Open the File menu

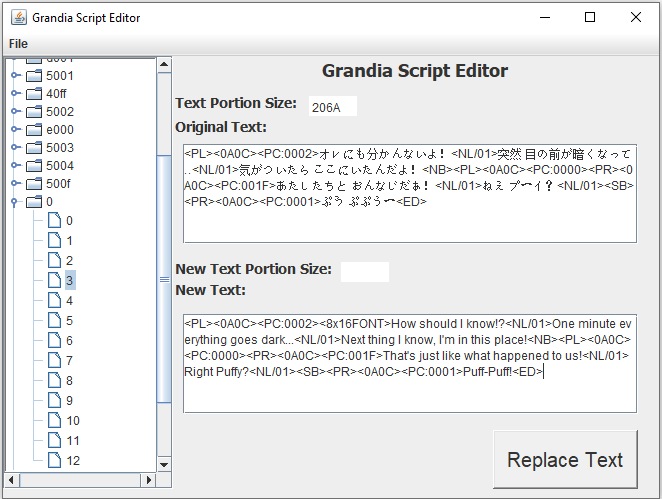click(18, 43)
